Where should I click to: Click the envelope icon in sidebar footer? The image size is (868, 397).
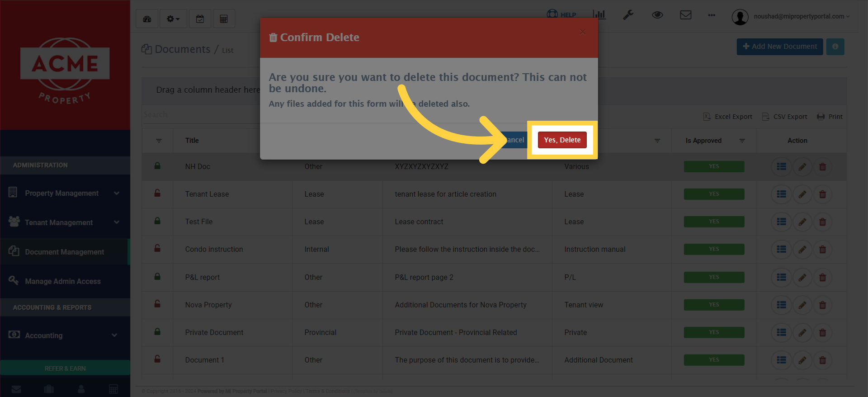16,389
